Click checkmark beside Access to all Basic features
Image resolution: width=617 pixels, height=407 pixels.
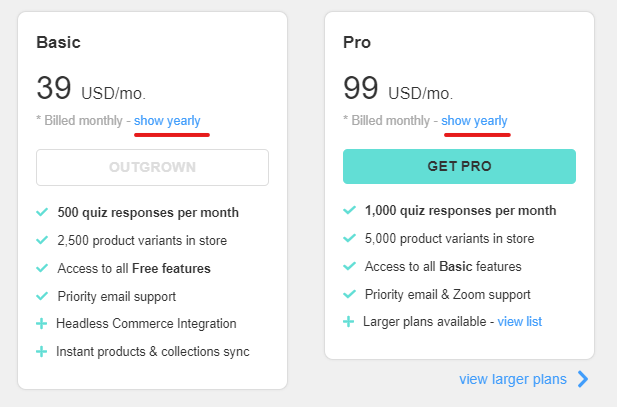pos(349,266)
